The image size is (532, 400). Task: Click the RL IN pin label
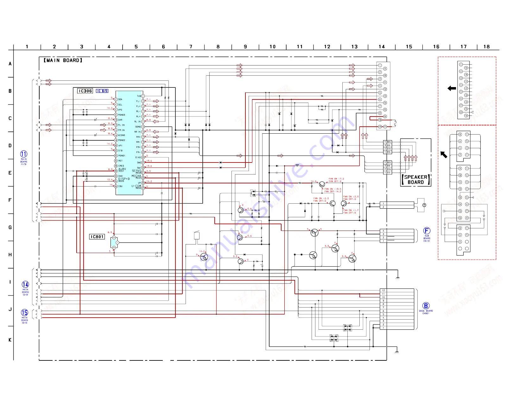(x=137, y=122)
